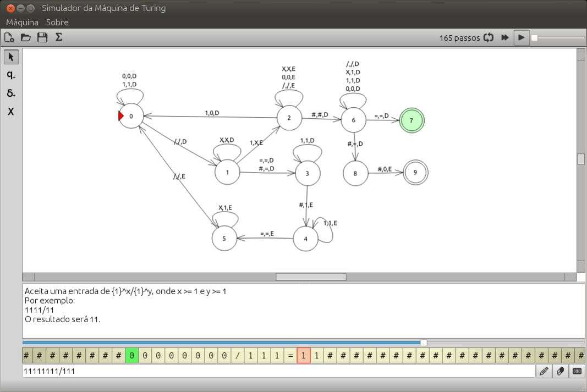Click the sigma alphabet icon
Screen dimensions: 587x392
tap(58, 37)
